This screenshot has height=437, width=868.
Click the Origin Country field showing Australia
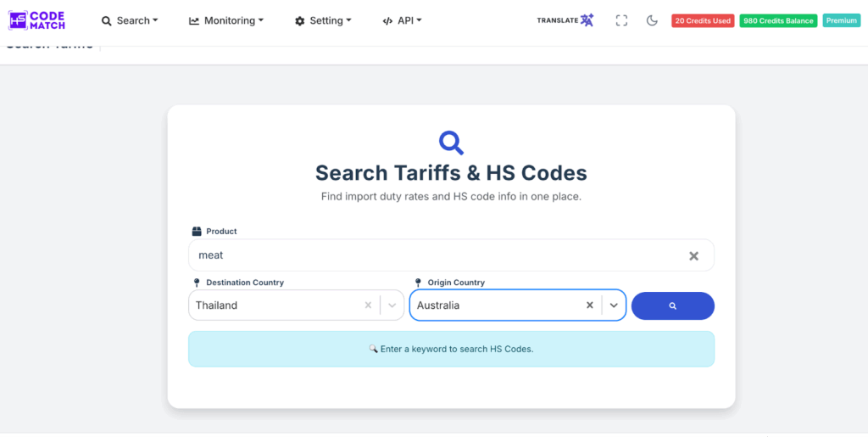coord(494,305)
